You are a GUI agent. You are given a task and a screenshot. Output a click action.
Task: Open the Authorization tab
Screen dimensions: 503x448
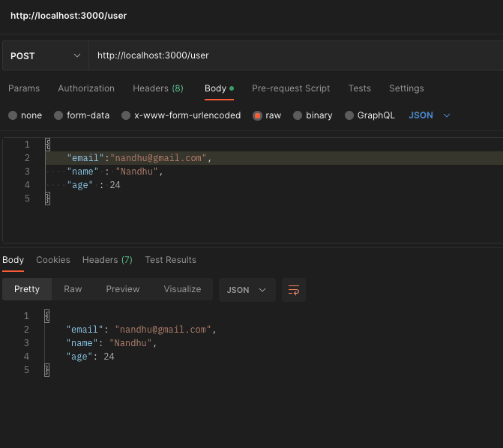point(86,88)
